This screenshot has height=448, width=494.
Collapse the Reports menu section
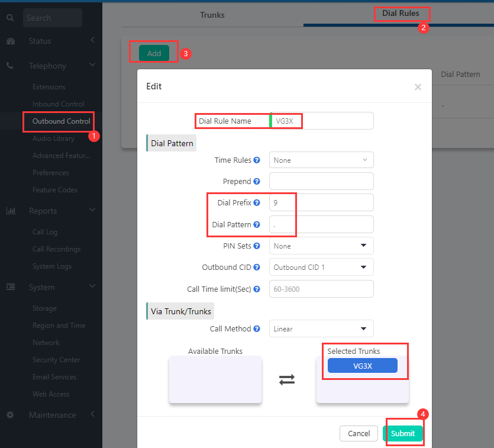93,210
